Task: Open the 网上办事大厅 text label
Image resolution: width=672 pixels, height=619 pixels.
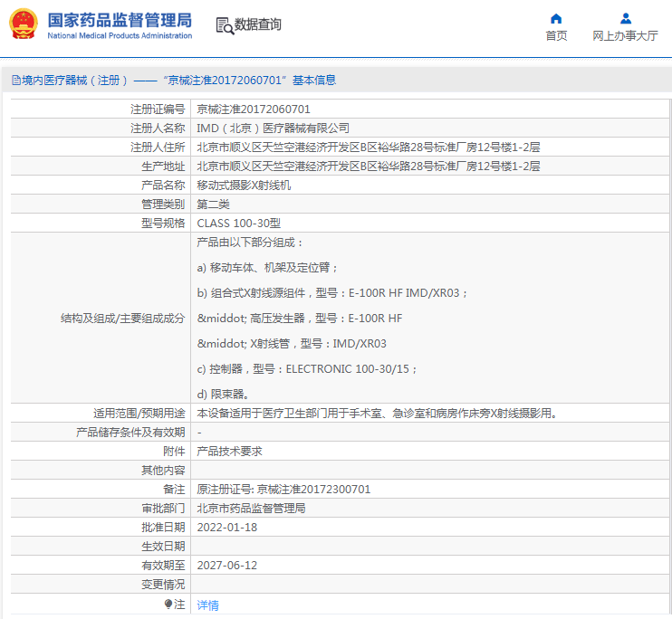Action: pyautogui.click(x=625, y=36)
